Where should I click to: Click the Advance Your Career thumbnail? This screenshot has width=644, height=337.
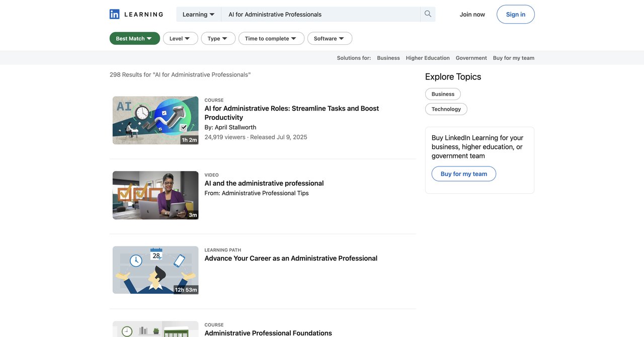[155, 270]
